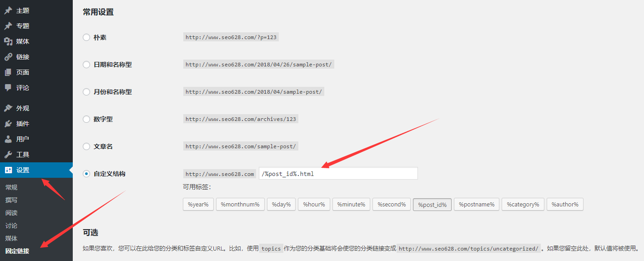
Task: Toggle the %post_id% tag button
Action: click(x=433, y=205)
